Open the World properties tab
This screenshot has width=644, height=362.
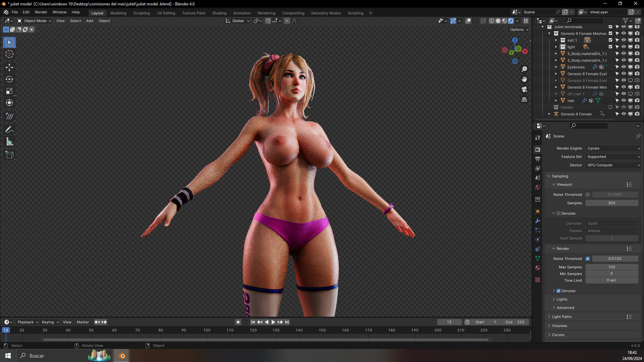[538, 187]
